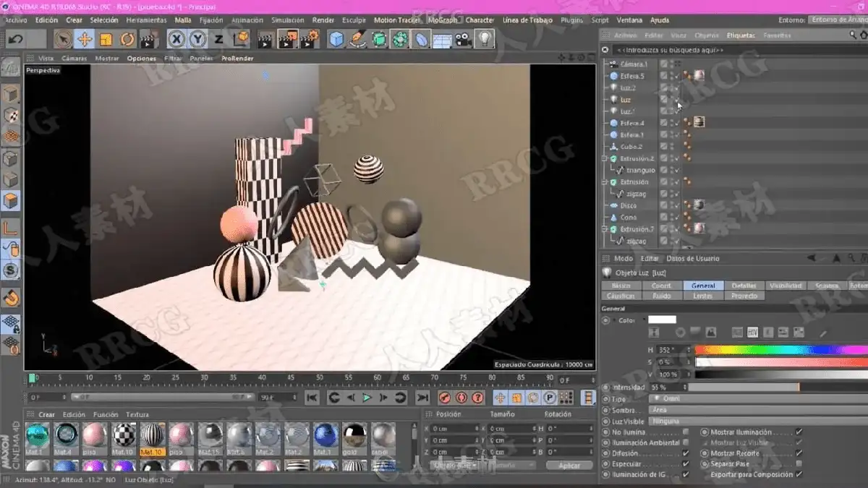Open the Sombra dropdown showing Área
The height and width of the screenshot is (488, 868).
[757, 410]
